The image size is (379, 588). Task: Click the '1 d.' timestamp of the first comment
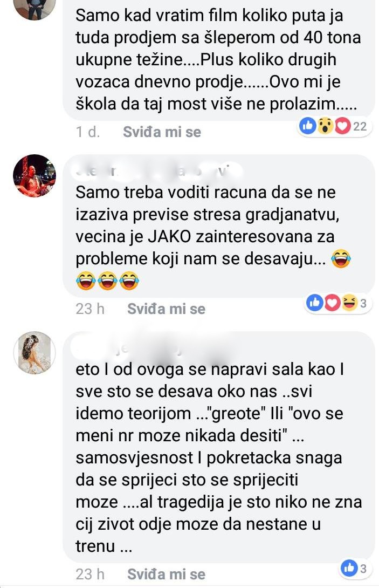click(x=88, y=132)
